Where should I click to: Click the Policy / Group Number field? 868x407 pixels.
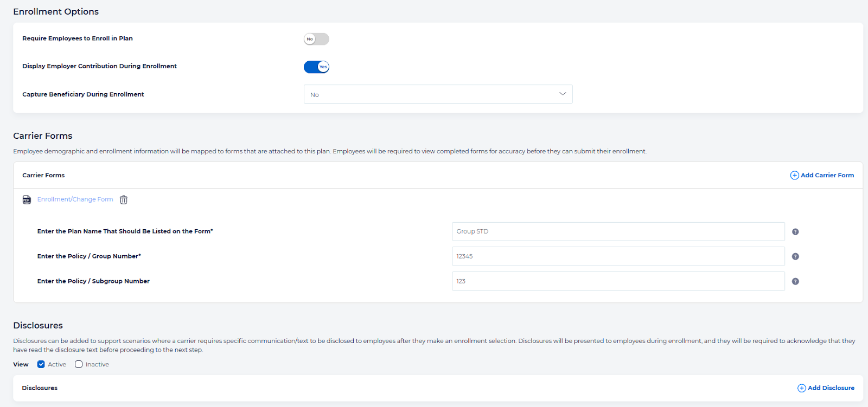618,256
